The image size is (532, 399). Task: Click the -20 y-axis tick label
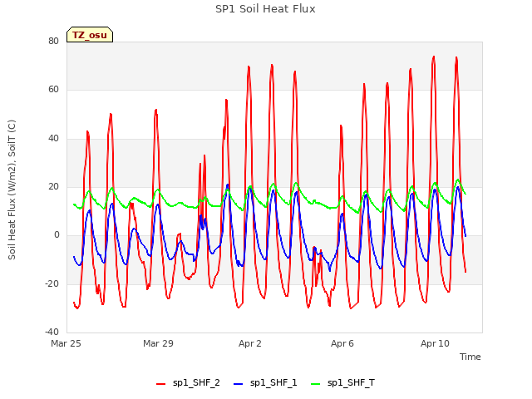coord(52,283)
